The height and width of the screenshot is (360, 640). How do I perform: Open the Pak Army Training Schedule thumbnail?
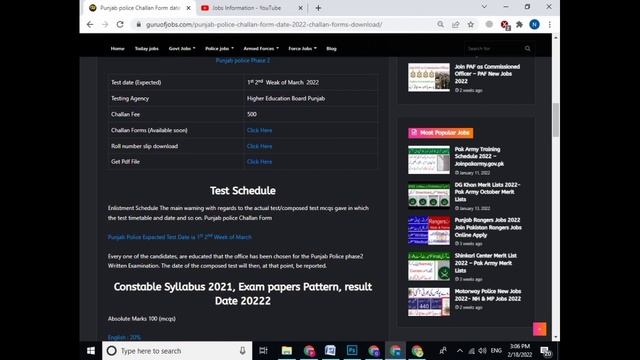(429, 160)
